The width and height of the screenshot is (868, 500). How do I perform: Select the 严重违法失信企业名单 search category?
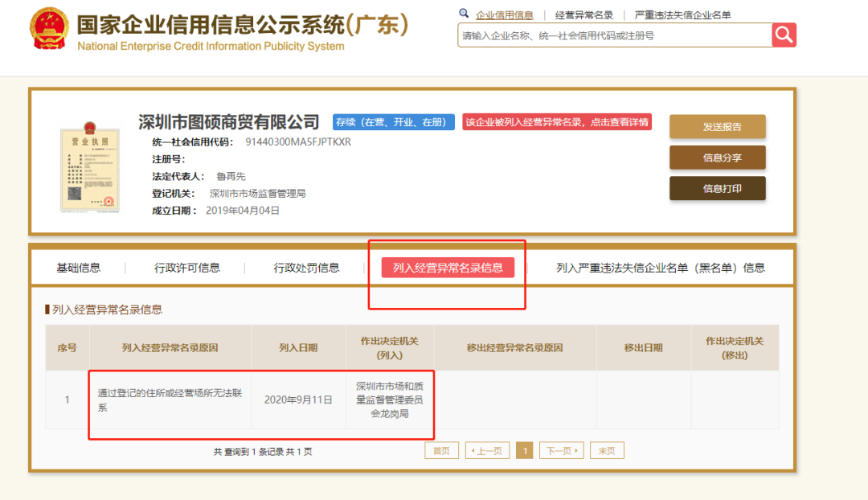(x=682, y=15)
